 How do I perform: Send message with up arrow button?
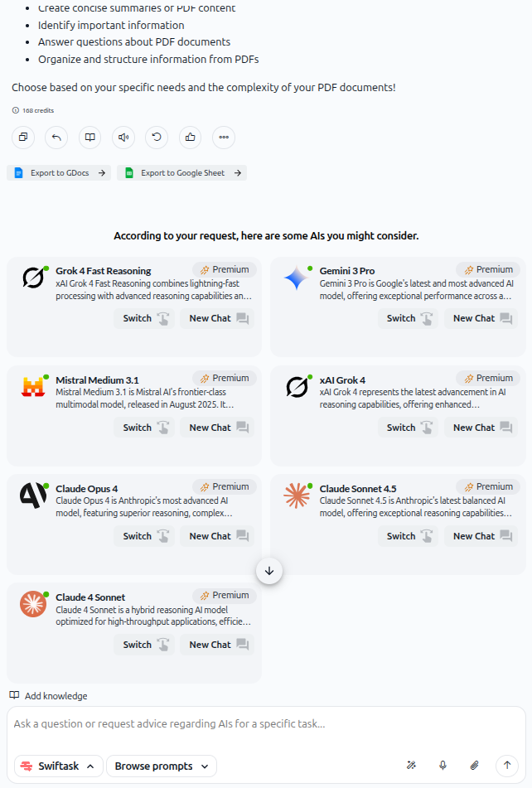(507, 766)
